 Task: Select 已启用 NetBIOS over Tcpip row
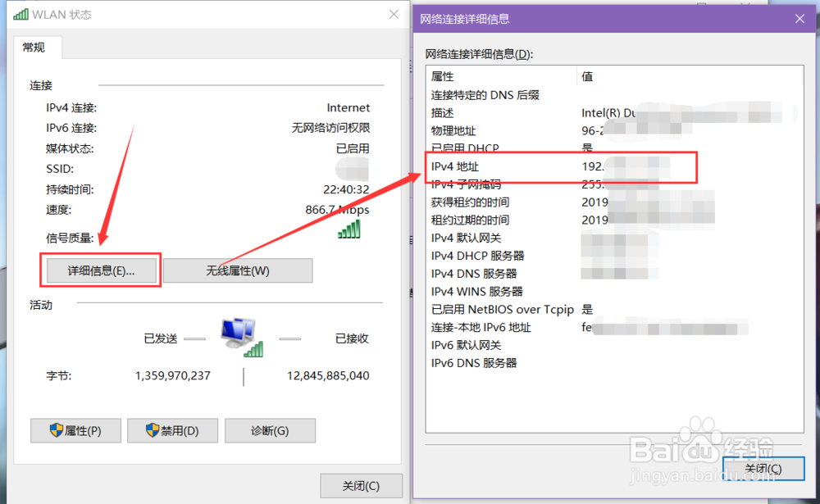[614, 309]
